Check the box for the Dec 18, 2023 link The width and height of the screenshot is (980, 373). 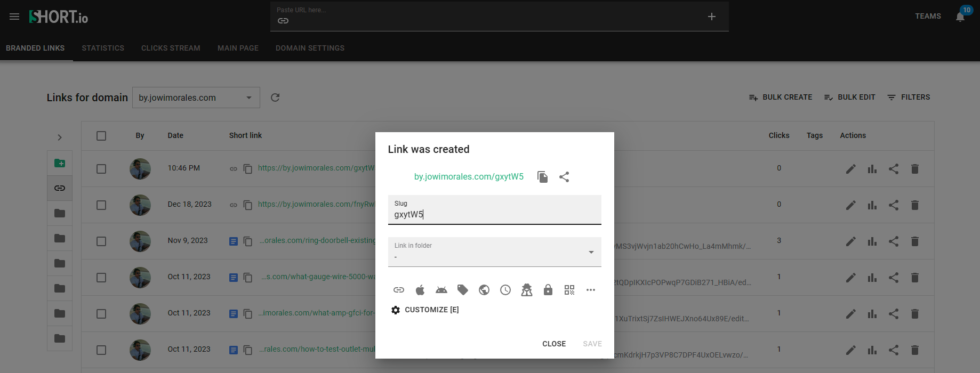(x=101, y=205)
